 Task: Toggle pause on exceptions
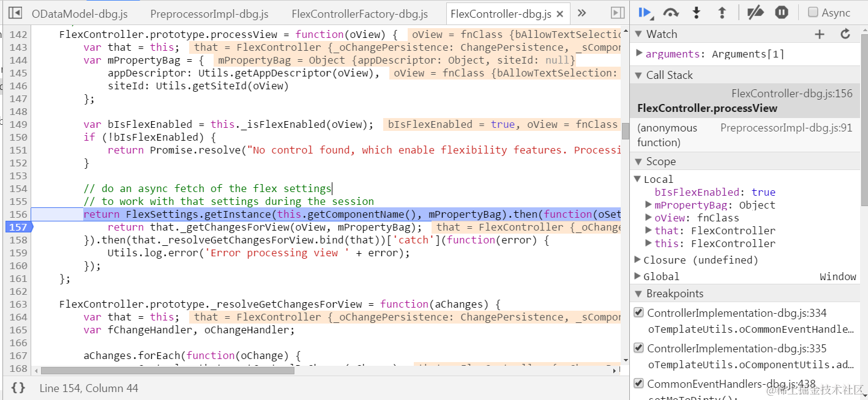tap(782, 12)
